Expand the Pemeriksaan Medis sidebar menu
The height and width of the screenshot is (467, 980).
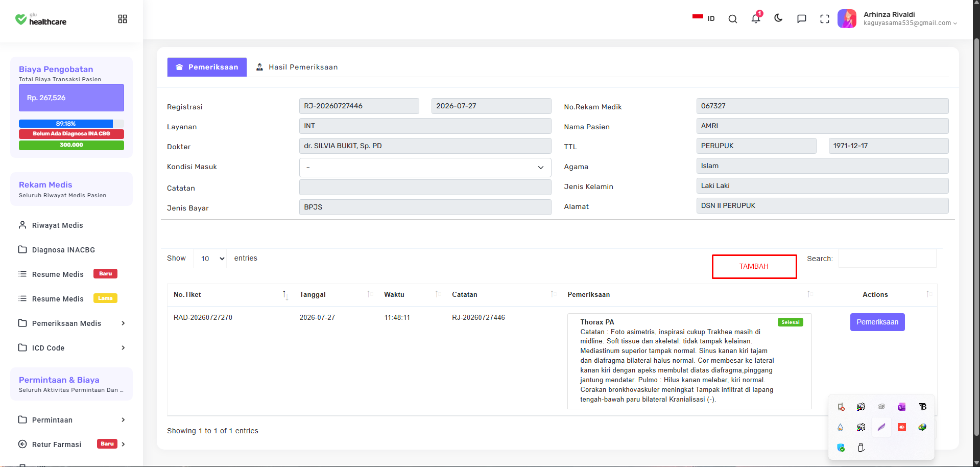(71, 323)
